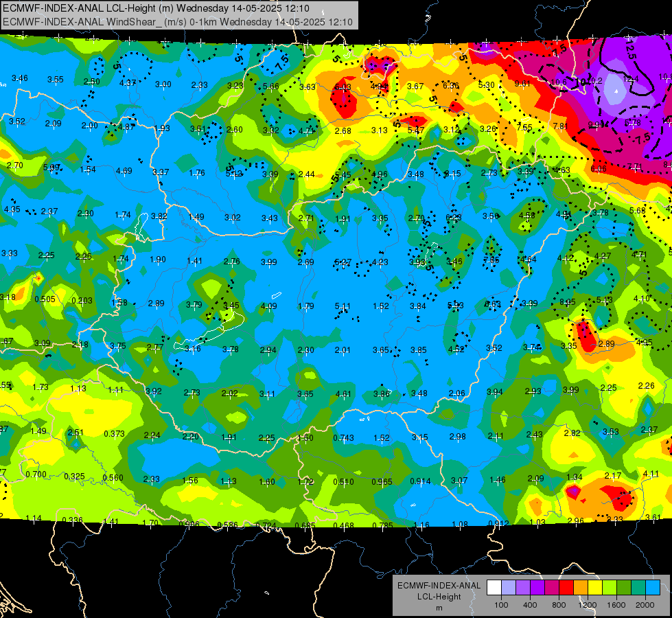Click the contour label 12.5
Screen dimensions: 672x618
pyautogui.click(x=629, y=50)
